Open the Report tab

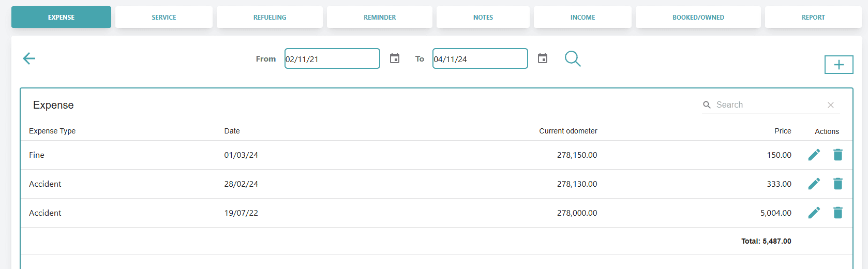tap(813, 17)
